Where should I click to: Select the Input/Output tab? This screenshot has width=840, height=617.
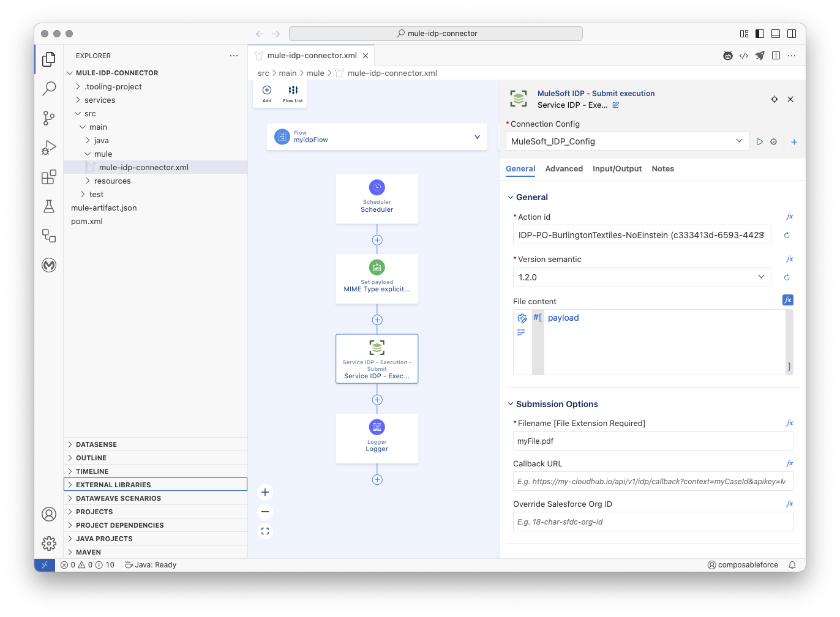(617, 168)
